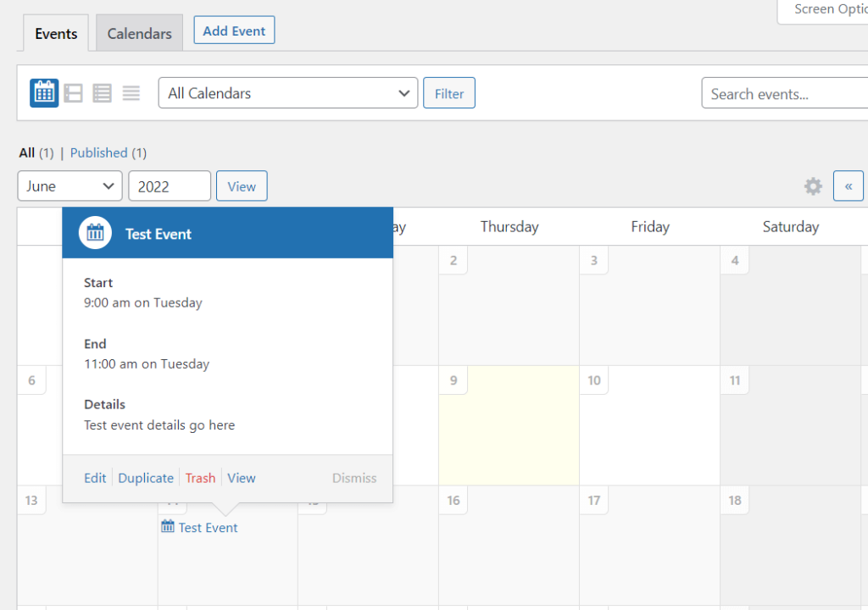Open the month selector showing June
This screenshot has height=610, width=868.
70,186
